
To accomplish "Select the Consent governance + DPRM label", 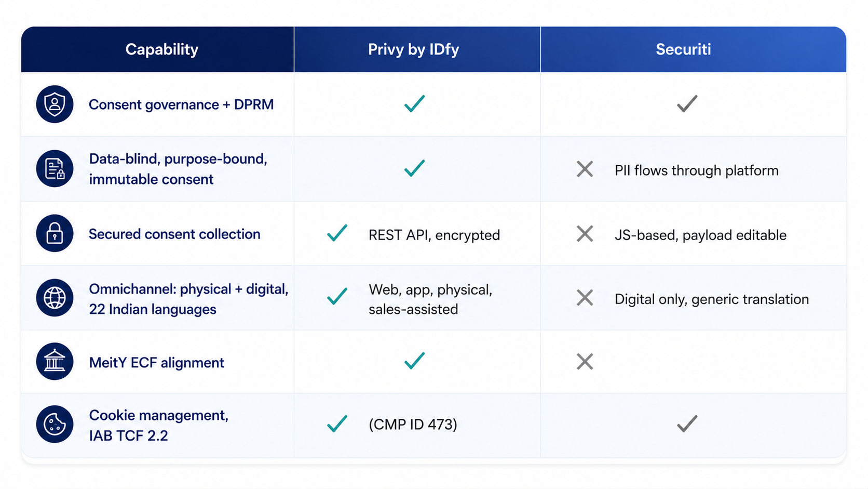I will [x=181, y=104].
